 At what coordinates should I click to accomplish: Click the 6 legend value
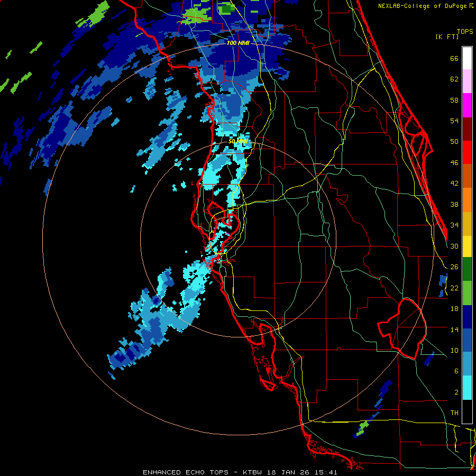click(456, 371)
